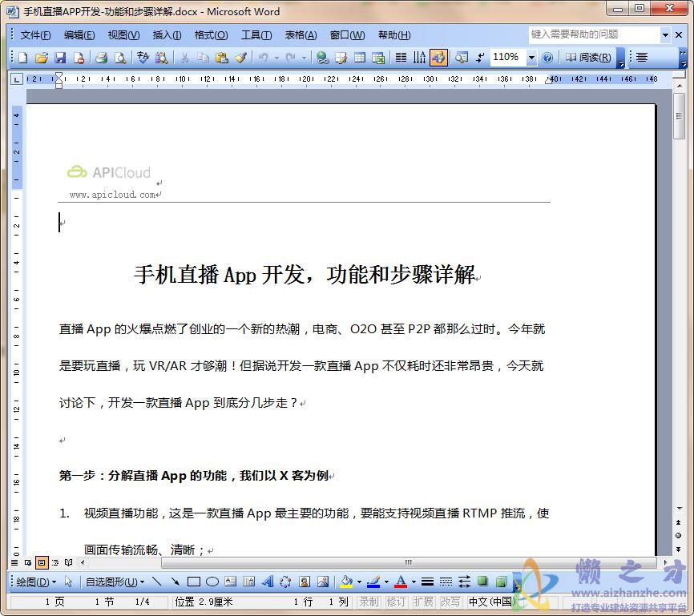Activate the Format Painter brush
This screenshot has width=694, height=616.
[240, 58]
